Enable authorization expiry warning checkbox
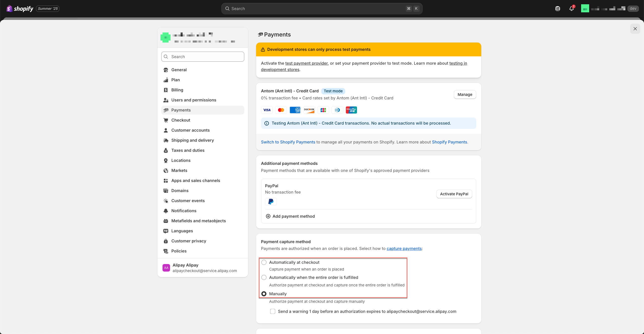The image size is (644, 334). [x=273, y=311]
